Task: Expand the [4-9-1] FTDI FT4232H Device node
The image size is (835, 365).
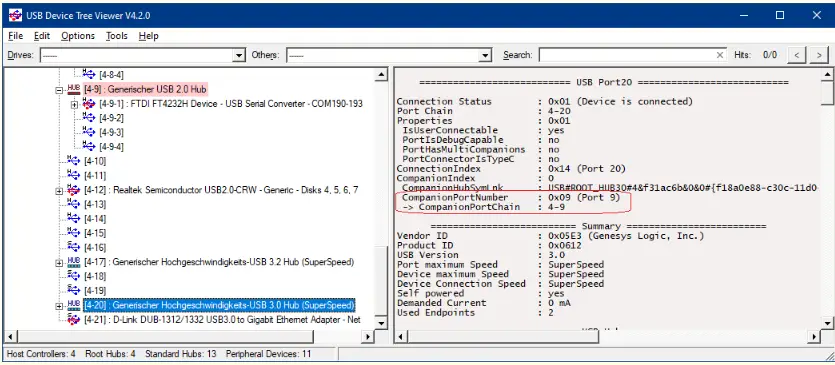Action: click(74, 104)
